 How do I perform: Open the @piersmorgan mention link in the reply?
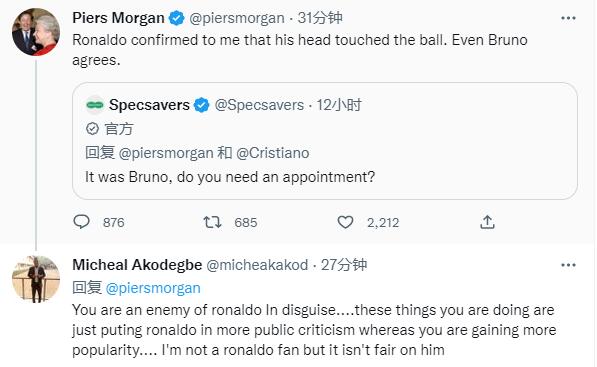pos(153,288)
